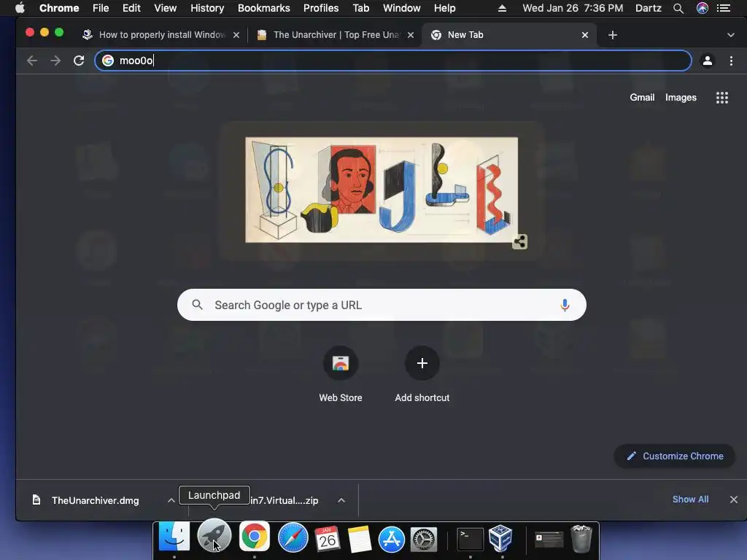Viewport: 747px width, 560px height.
Task: Click the Search Google or type a URL box
Action: (x=382, y=305)
